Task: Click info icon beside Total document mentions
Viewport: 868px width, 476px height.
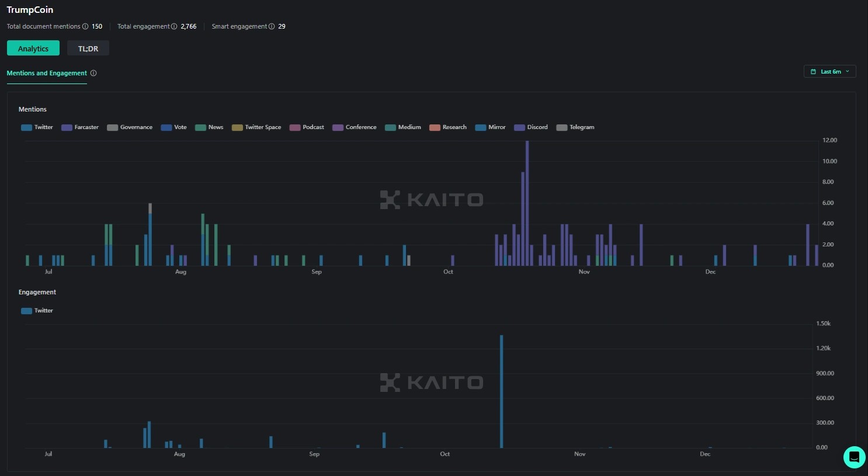Action: point(85,26)
